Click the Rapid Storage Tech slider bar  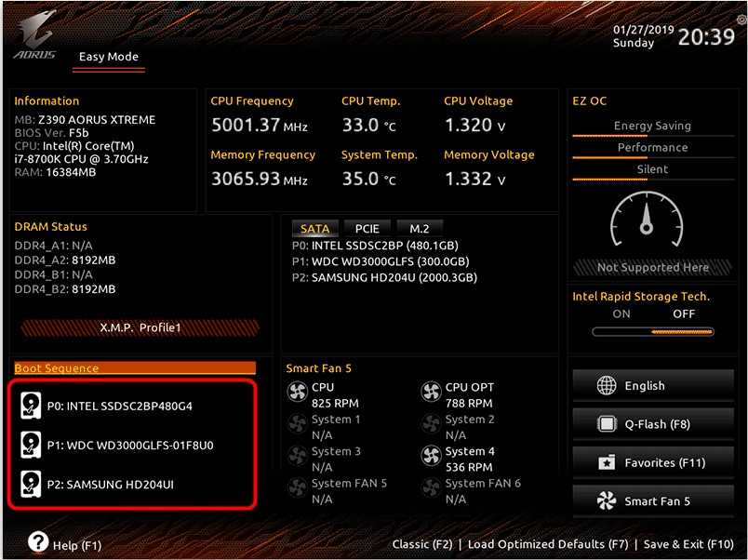click(652, 331)
